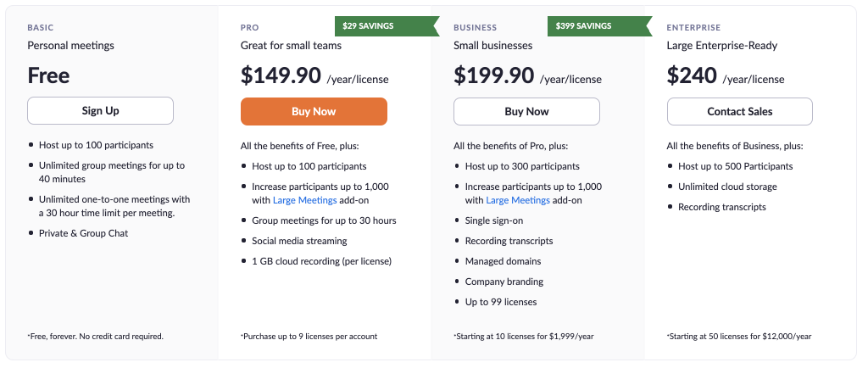The height and width of the screenshot is (368, 868).
Task: Click 'Social media streaming' feature in Pro
Action: coord(299,241)
